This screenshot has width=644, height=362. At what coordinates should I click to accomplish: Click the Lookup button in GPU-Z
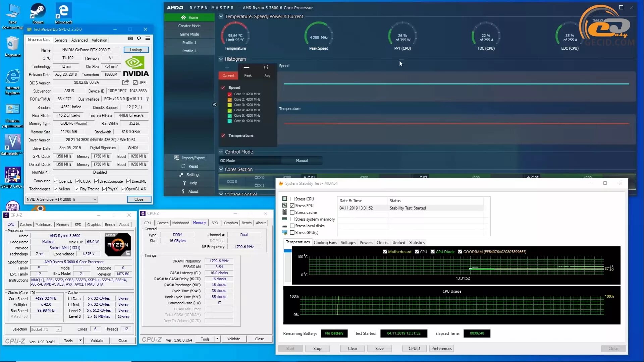(136, 50)
